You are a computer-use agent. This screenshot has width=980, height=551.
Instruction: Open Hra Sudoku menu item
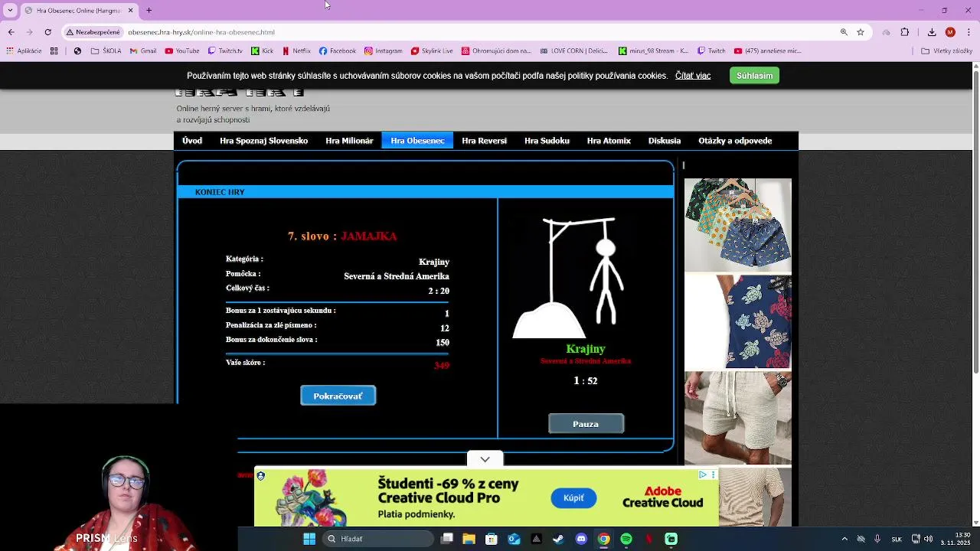(547, 141)
